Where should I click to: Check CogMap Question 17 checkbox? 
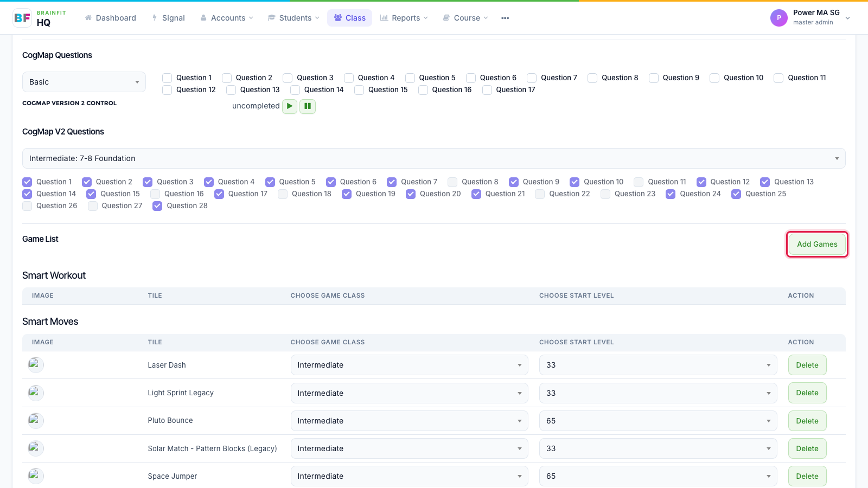(487, 90)
